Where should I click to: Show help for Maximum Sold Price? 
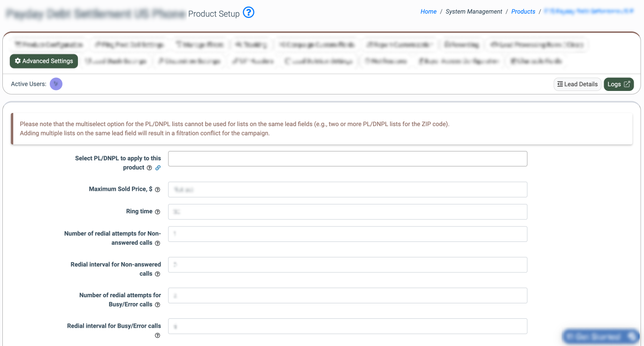point(158,190)
